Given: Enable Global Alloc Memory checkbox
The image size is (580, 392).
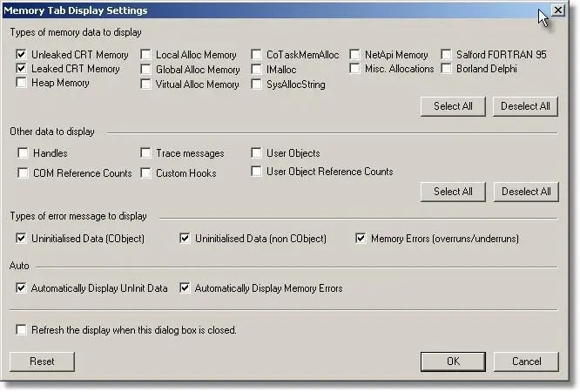Looking at the screenshot, I should point(145,69).
